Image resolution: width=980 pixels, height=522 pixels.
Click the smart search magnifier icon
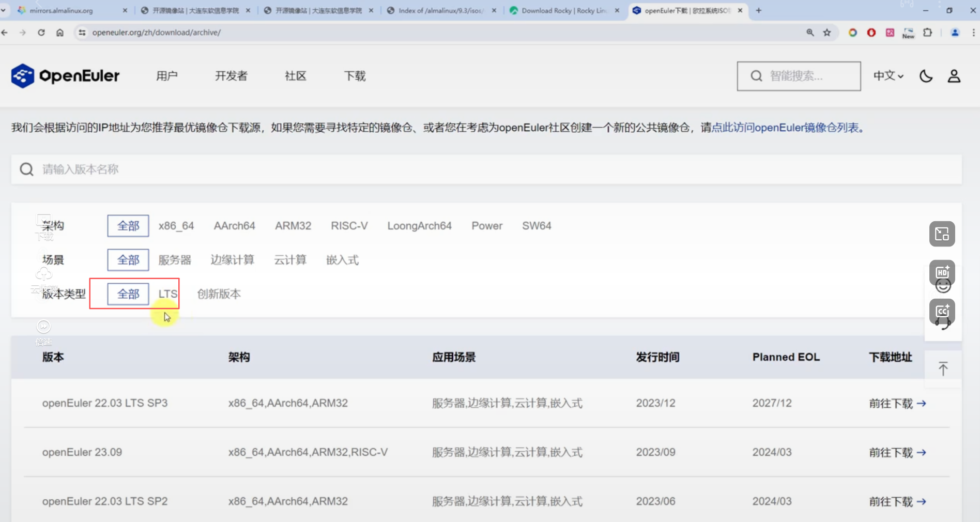pyautogui.click(x=756, y=76)
